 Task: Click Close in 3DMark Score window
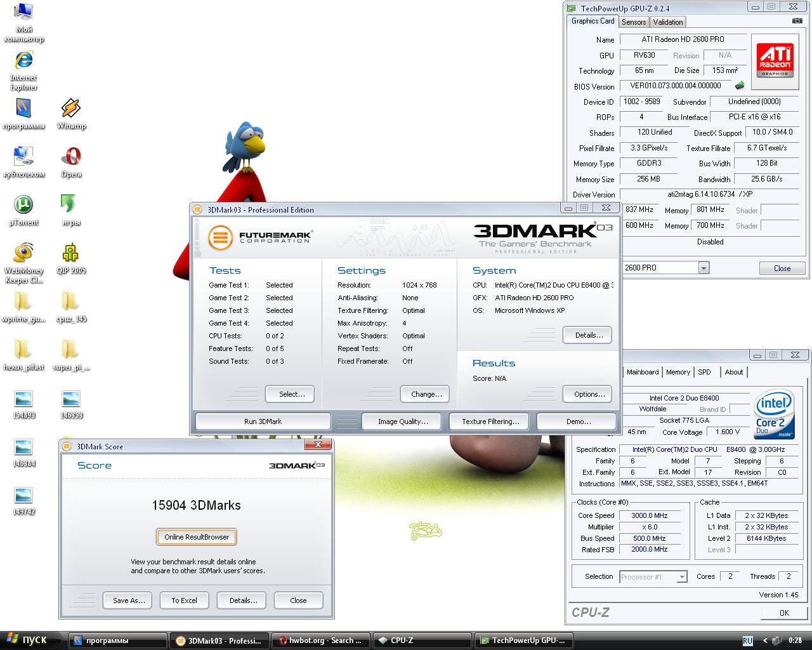(298, 600)
